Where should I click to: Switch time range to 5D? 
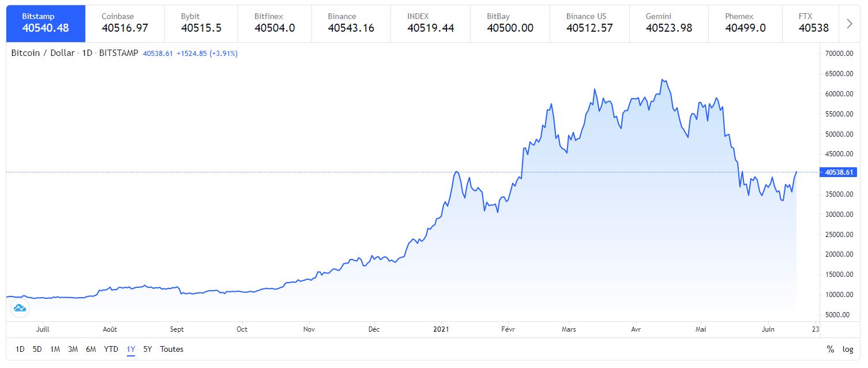[37, 349]
